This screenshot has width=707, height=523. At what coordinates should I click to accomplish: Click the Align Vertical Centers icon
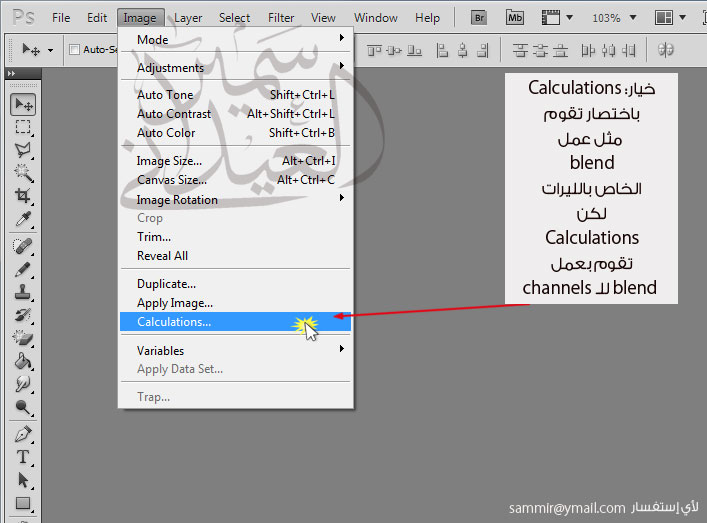tap(394, 50)
